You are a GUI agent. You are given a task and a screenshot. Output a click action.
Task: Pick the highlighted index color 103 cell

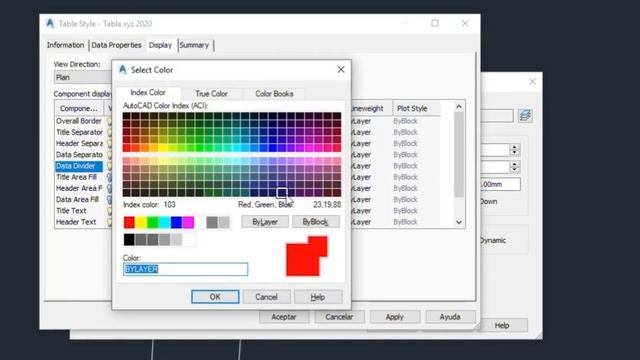[282, 192]
